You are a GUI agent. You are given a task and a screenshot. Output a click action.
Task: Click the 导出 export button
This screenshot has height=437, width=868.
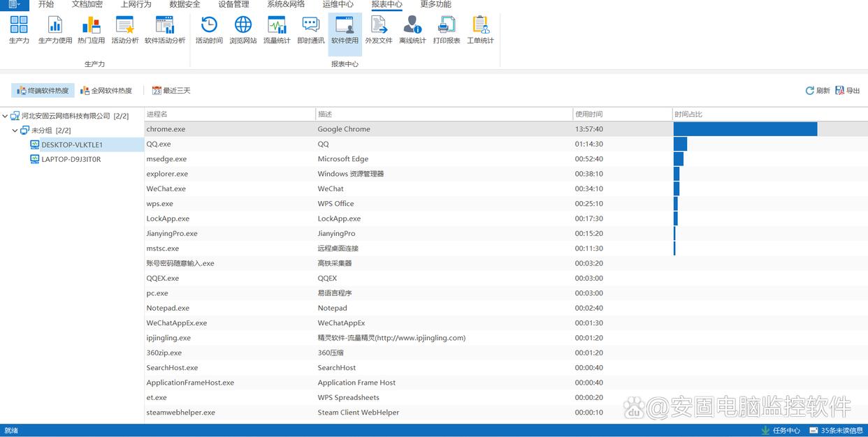click(848, 91)
